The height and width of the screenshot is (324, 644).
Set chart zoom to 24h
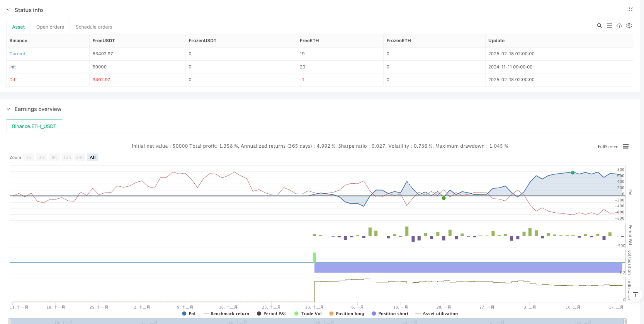(x=80, y=157)
